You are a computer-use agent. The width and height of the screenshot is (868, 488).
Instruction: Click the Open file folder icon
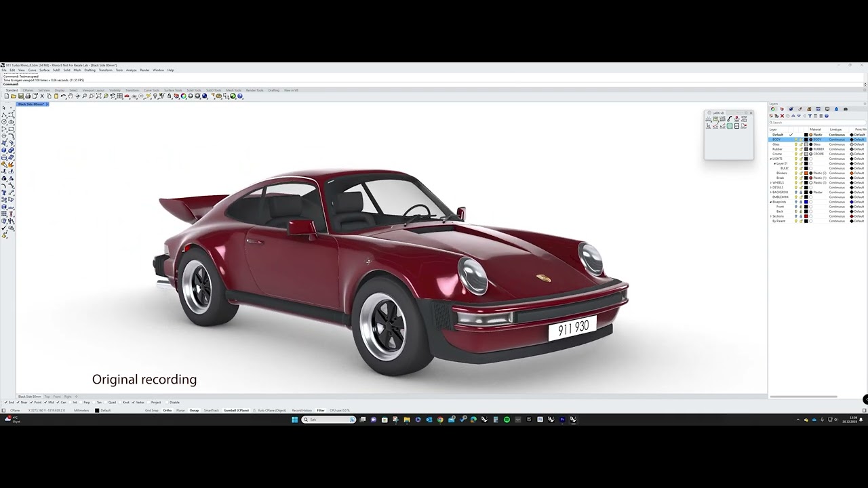14,96
